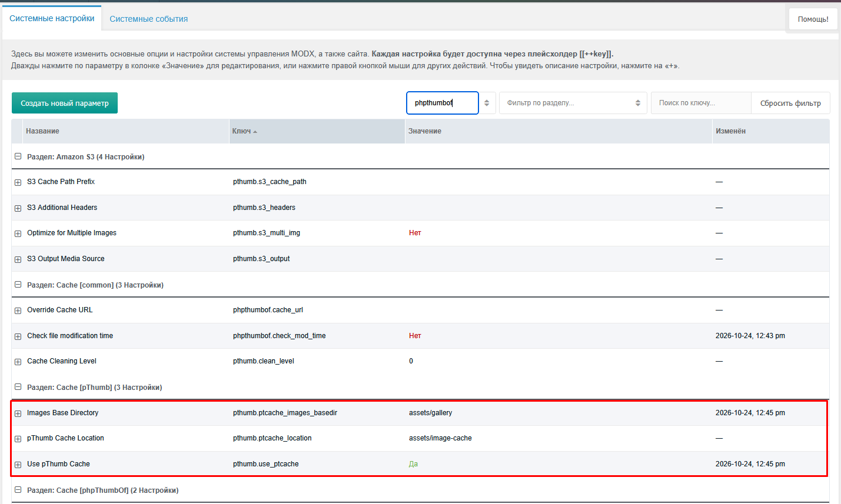841x504 pixels.
Task: Select the Да value for pthumb.use_ptcache
Action: 413,464
